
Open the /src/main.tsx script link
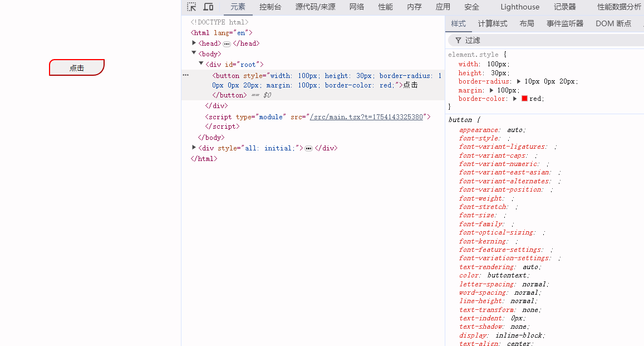[x=366, y=117]
